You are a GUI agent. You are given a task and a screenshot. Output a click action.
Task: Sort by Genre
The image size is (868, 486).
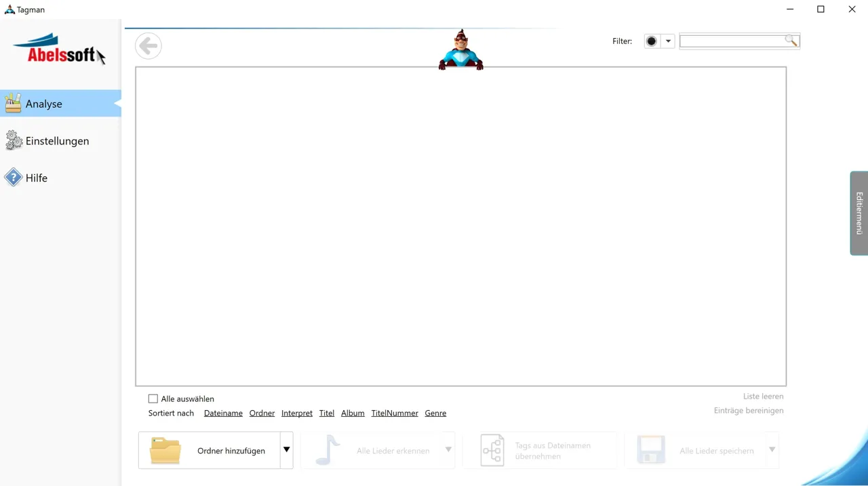click(x=435, y=413)
